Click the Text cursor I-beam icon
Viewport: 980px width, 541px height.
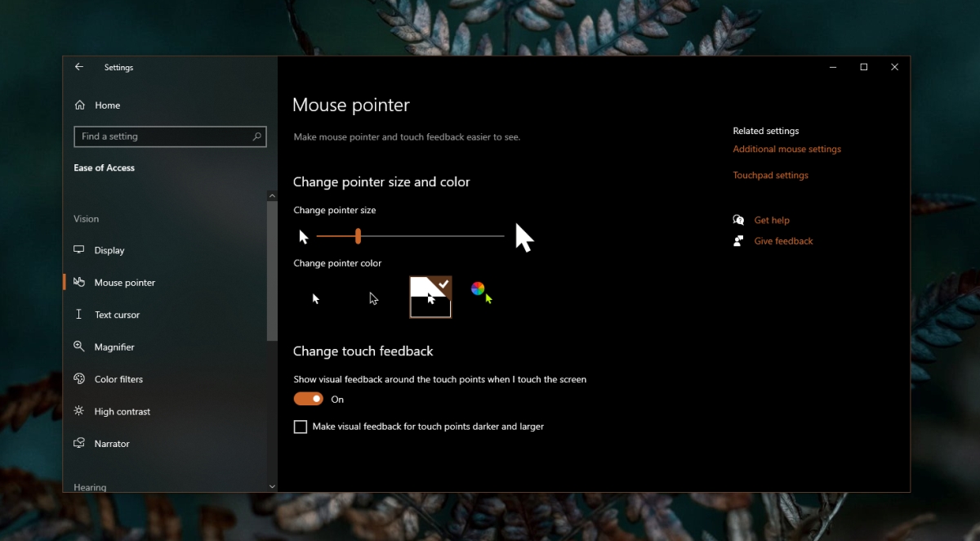click(x=79, y=314)
